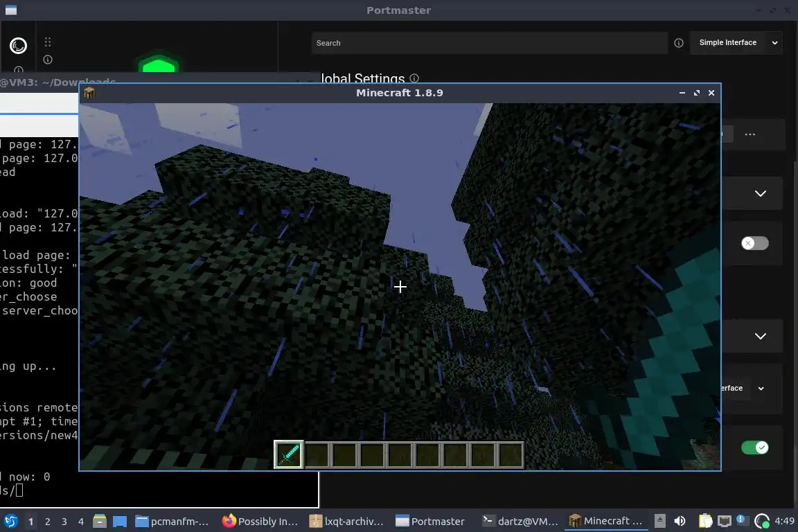
Task: Expand the upper chevron section in Portmaster settings
Action: point(761,193)
